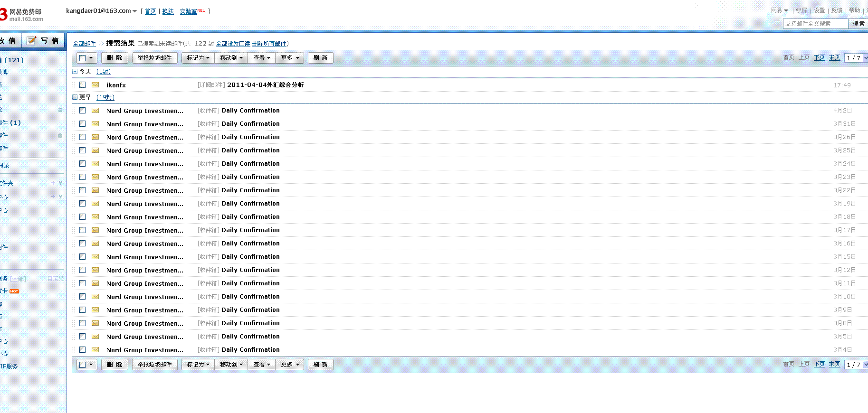Open the 查看 dropdown in the top toolbar
The height and width of the screenshot is (413, 868).
click(262, 58)
